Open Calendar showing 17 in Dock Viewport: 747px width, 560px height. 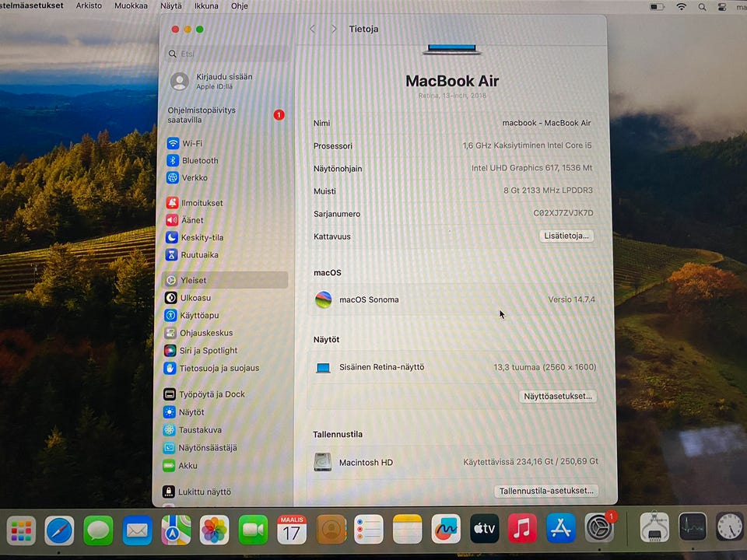point(292,530)
